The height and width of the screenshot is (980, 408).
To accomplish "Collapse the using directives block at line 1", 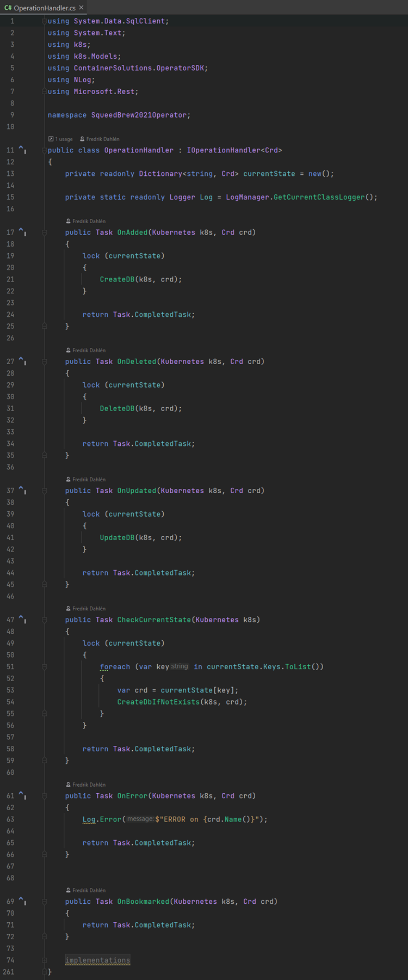I will point(45,21).
